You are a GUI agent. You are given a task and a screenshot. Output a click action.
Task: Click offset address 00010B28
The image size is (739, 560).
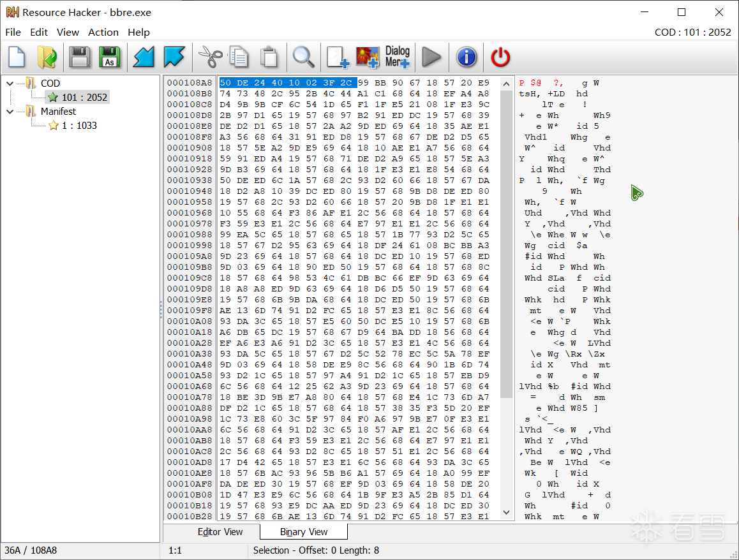190,517
